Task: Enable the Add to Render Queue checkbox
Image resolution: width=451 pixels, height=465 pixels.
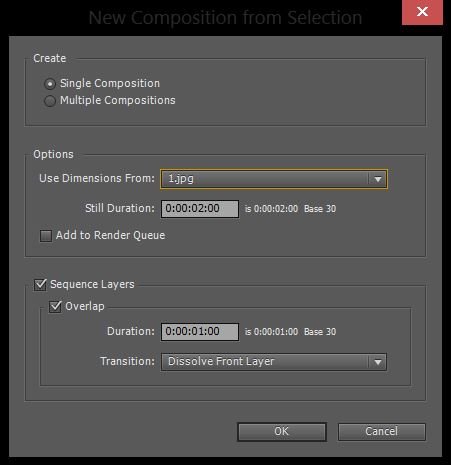Action: pos(46,236)
